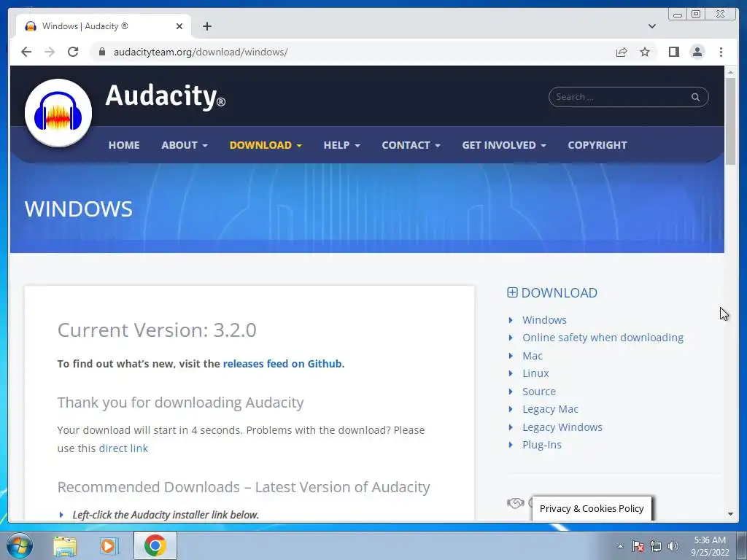The width and height of the screenshot is (747, 560).
Task: Click the plus icon beside DOWNLOAD heading
Action: click(x=512, y=292)
